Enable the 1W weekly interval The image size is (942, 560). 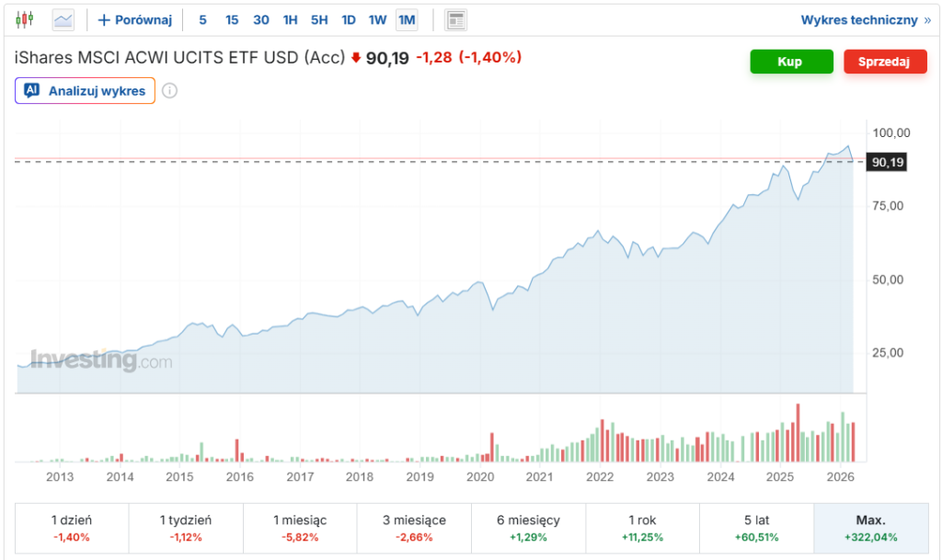point(377,18)
